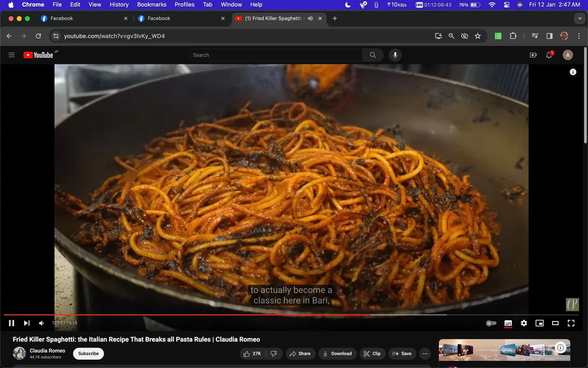588x368 pixels.
Task: Open video player settings gear
Action: coord(524,323)
